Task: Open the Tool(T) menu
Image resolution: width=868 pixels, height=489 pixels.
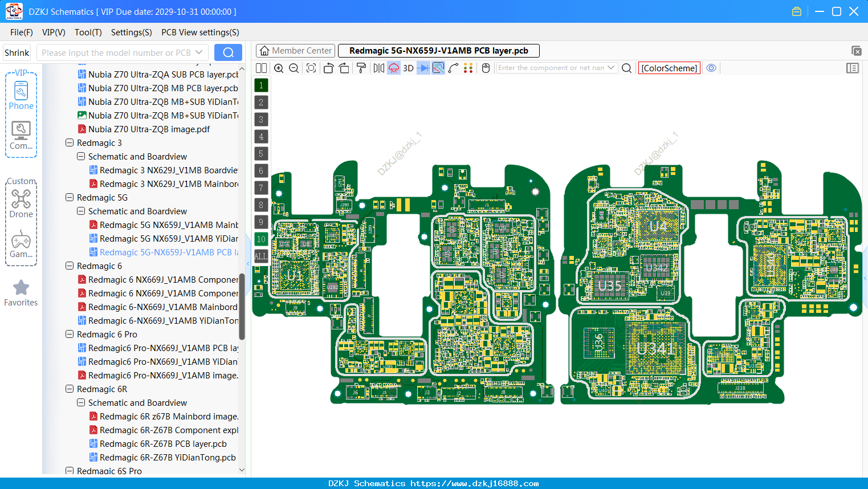Action: 88,32
